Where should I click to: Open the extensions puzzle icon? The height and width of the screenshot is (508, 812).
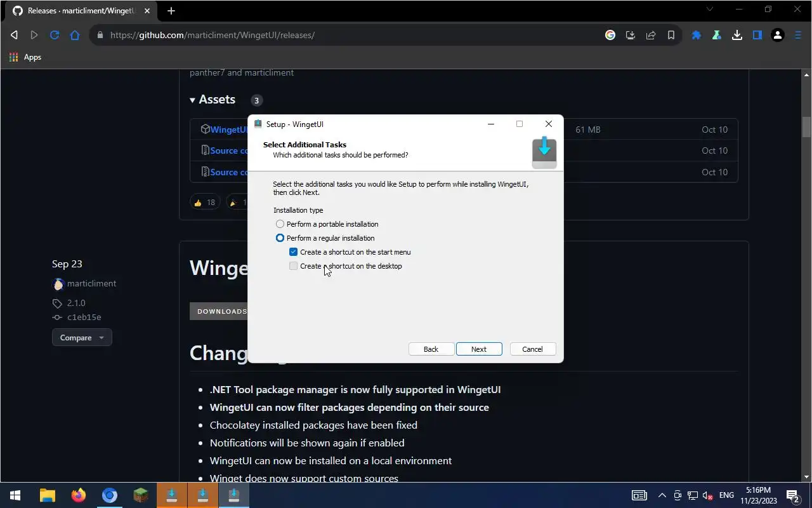[x=697, y=35]
